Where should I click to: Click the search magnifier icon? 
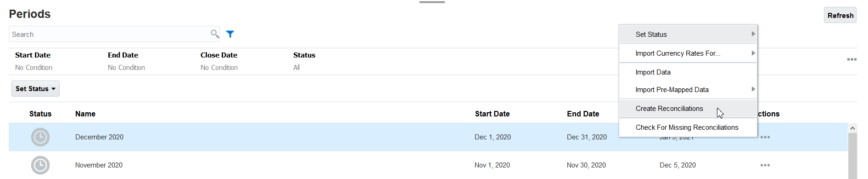click(x=214, y=34)
